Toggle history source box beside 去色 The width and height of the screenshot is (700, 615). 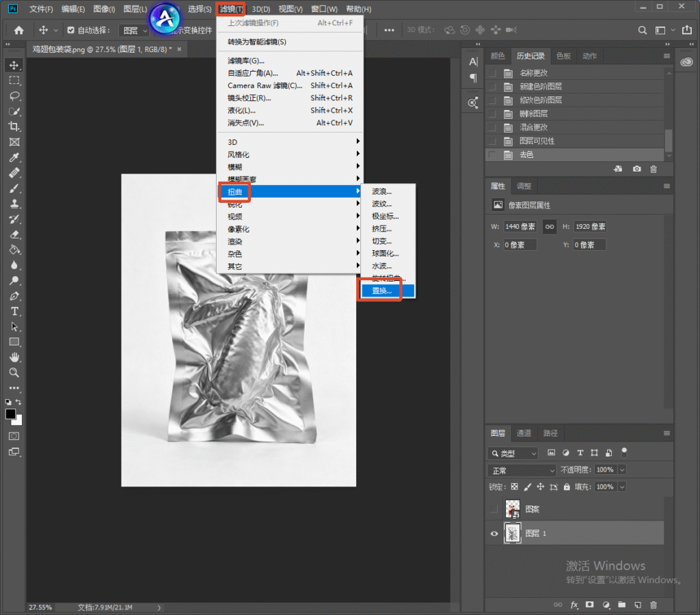pyautogui.click(x=492, y=155)
